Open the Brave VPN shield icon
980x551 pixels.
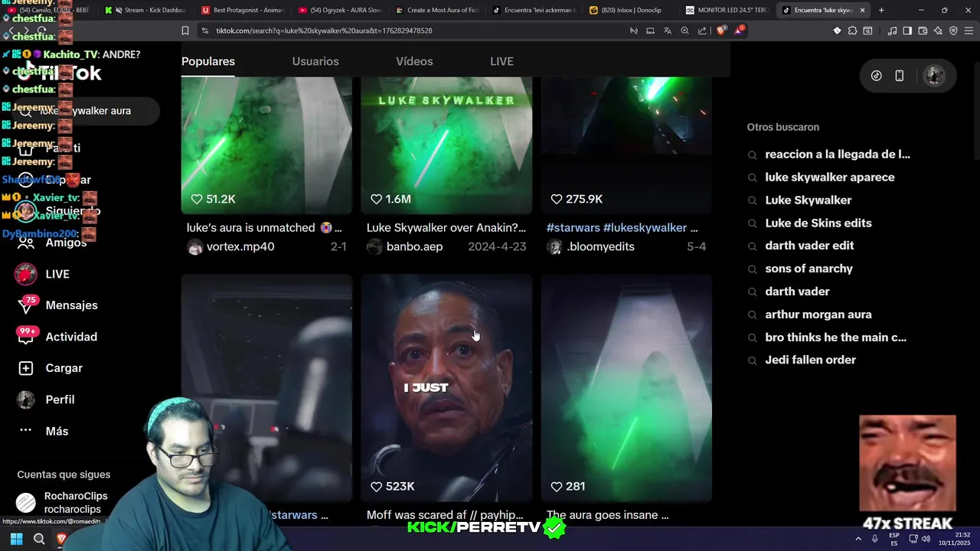tap(953, 31)
